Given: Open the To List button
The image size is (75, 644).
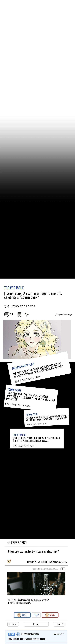Looking at the screenshot, I should pos(36,624).
